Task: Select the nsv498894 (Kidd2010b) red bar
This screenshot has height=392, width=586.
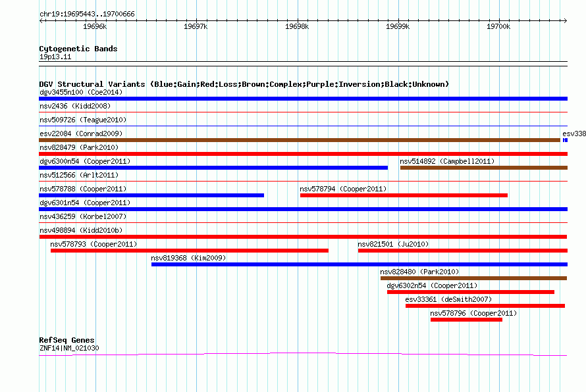Action: [x=303, y=237]
